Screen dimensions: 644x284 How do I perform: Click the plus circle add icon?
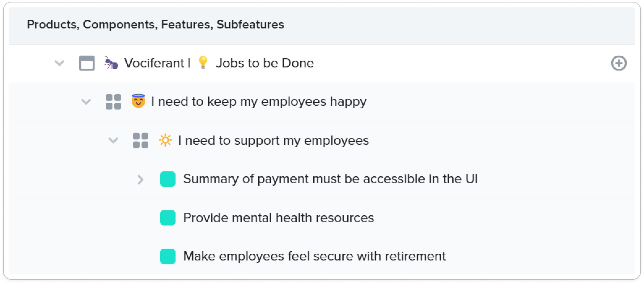click(619, 63)
